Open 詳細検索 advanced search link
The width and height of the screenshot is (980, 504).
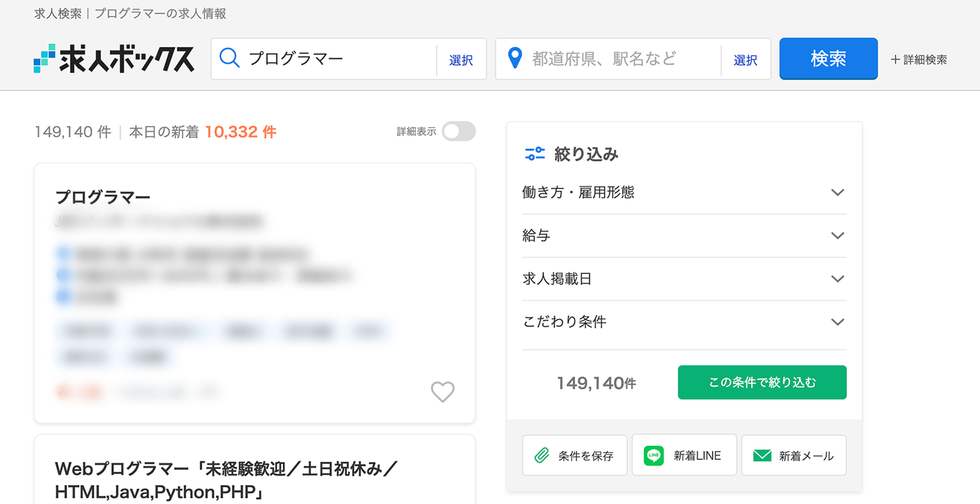[918, 60]
